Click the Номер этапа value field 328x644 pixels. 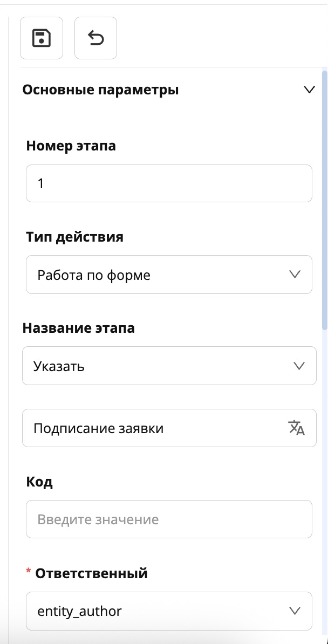point(169,183)
